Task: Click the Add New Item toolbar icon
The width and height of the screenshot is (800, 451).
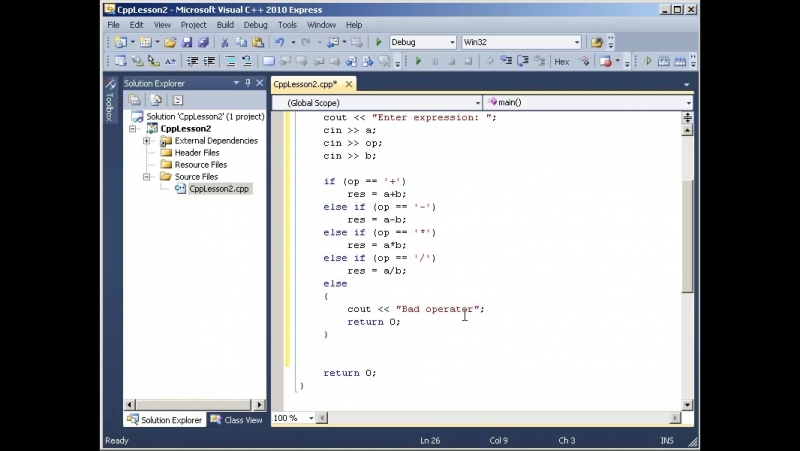Action: [x=145, y=42]
